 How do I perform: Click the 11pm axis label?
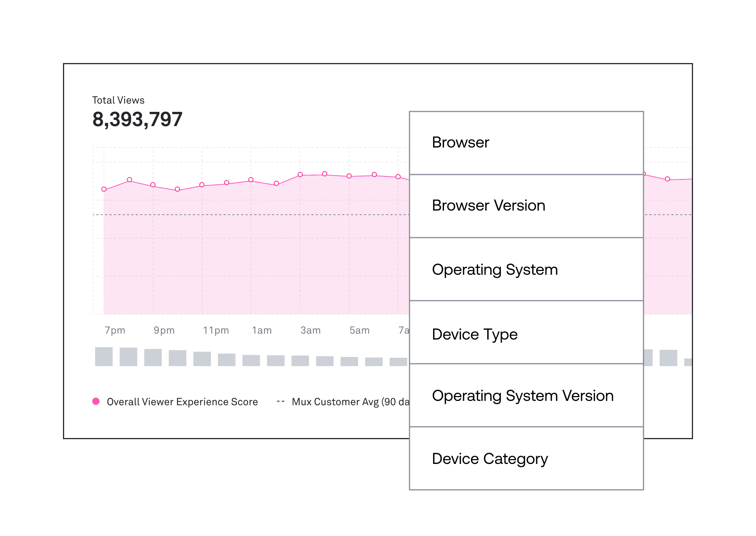pyautogui.click(x=216, y=330)
